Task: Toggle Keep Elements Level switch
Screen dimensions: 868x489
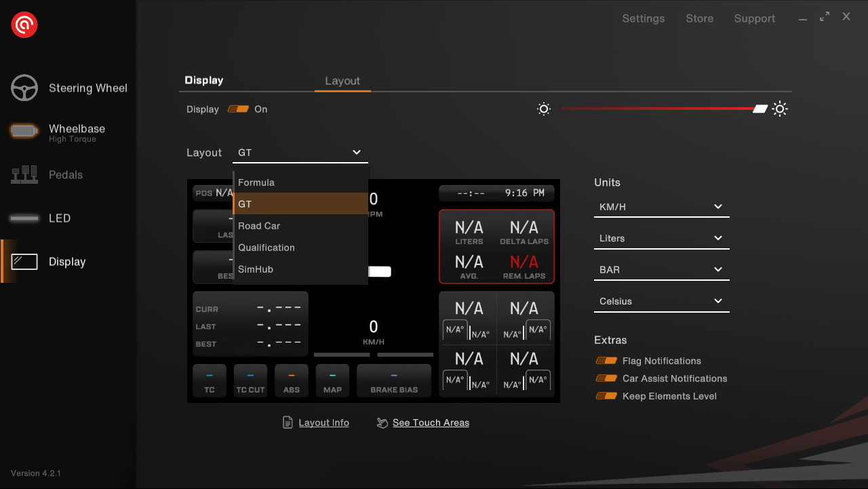Action: (606, 396)
